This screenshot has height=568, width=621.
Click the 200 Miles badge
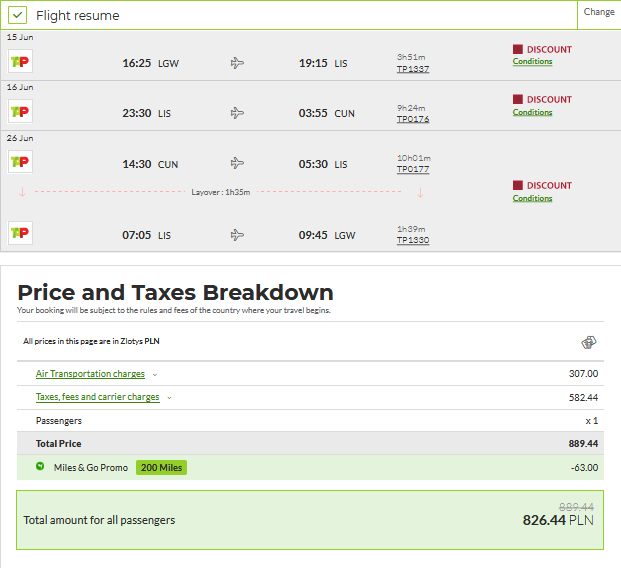(161, 468)
